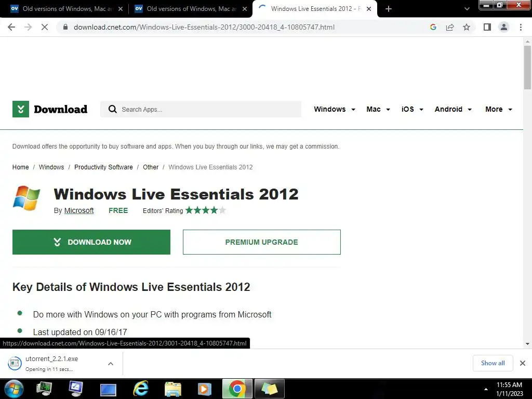The image size is (532, 399).
Task: Open the tab search chevron
Action: coord(467,9)
